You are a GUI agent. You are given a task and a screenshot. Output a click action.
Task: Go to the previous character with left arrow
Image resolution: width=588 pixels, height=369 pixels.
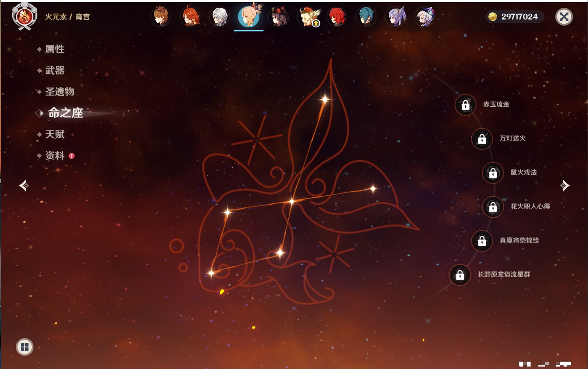(24, 186)
